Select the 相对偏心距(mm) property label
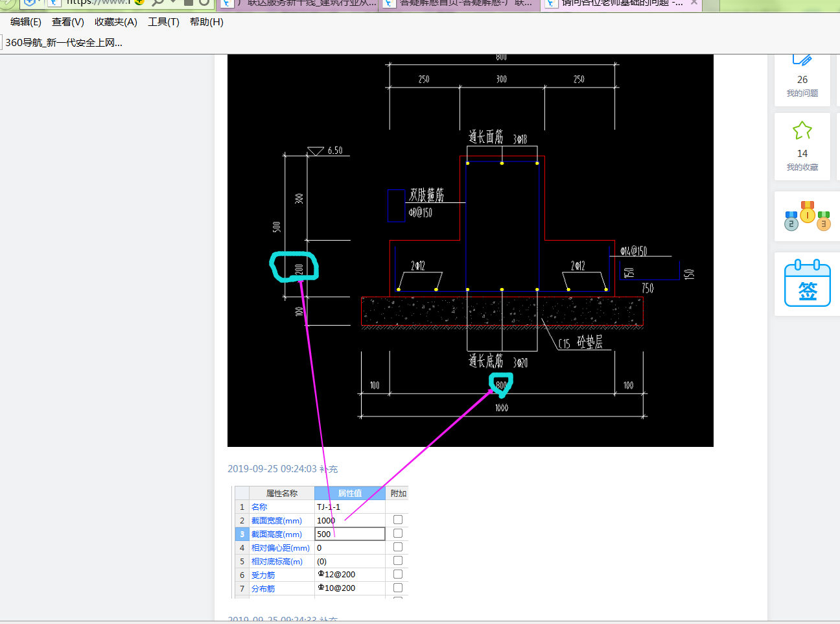Image resolution: width=840 pixels, height=624 pixels. point(281,548)
